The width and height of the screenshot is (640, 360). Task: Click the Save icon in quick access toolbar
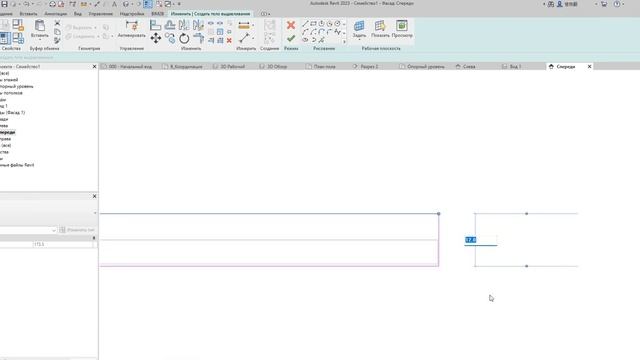click(4, 4)
